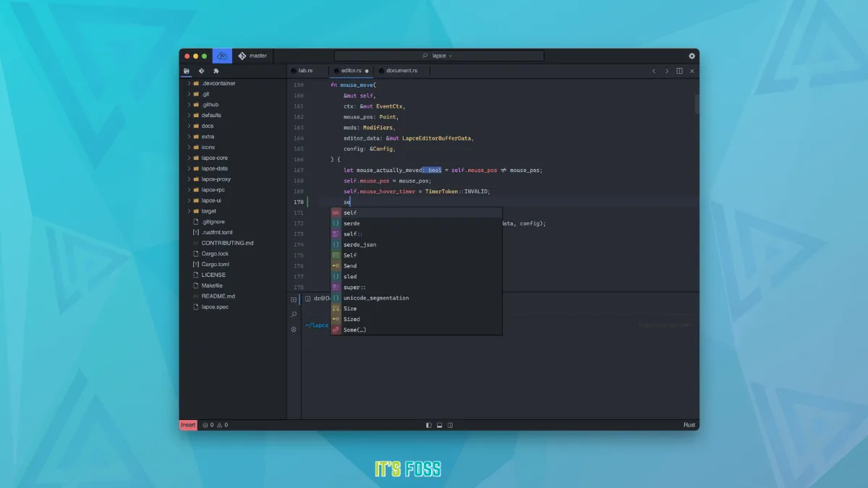Screen dimensions: 868x488
Task: Click the errors and warnings count
Action: coord(216,425)
